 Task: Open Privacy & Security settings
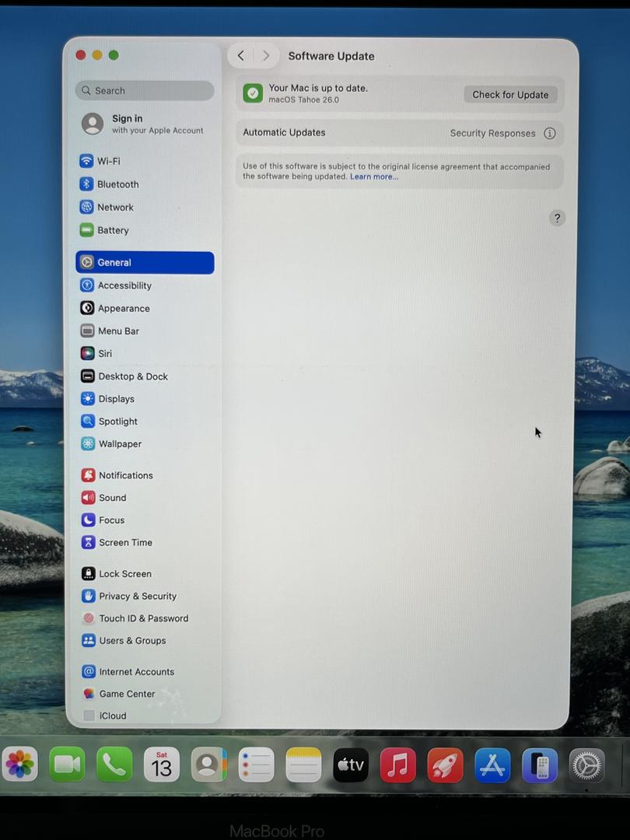tap(145, 597)
